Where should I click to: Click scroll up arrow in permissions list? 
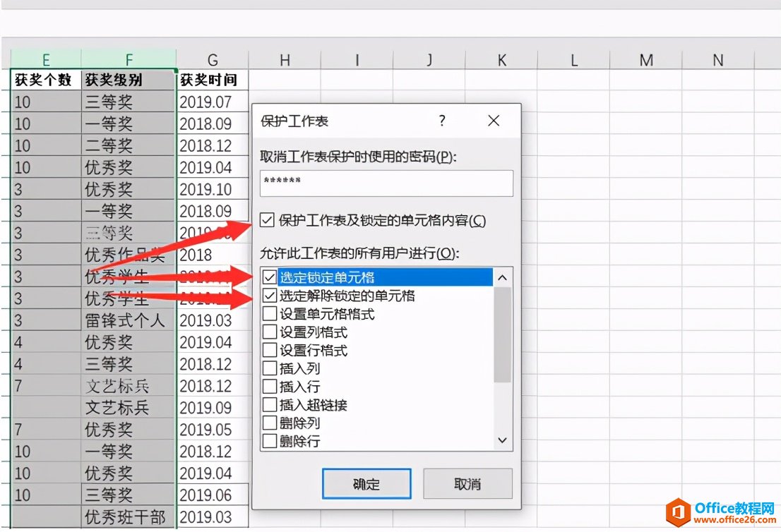[x=503, y=278]
